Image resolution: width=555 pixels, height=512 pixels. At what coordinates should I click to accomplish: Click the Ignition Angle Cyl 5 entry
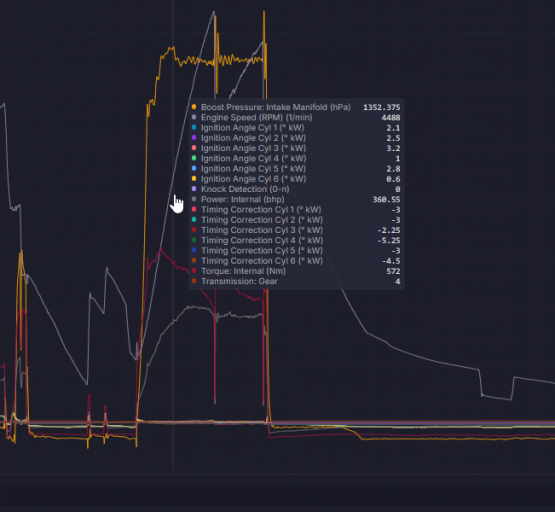tap(296, 168)
